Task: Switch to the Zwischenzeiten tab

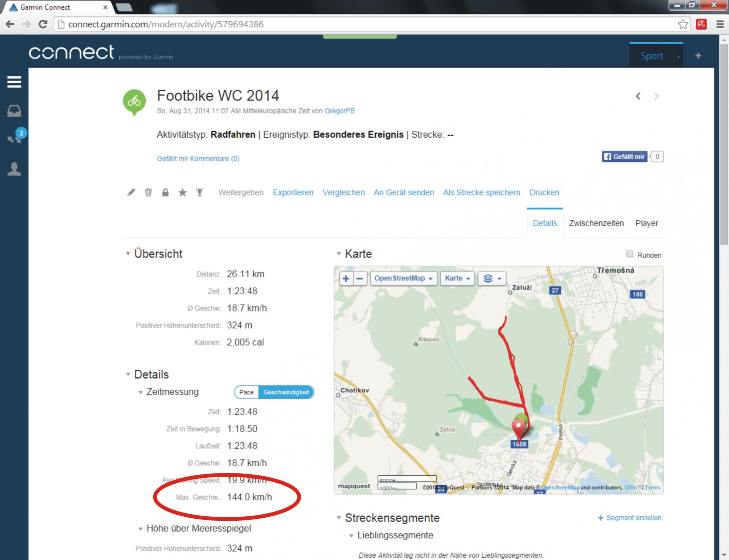Action: (x=596, y=223)
